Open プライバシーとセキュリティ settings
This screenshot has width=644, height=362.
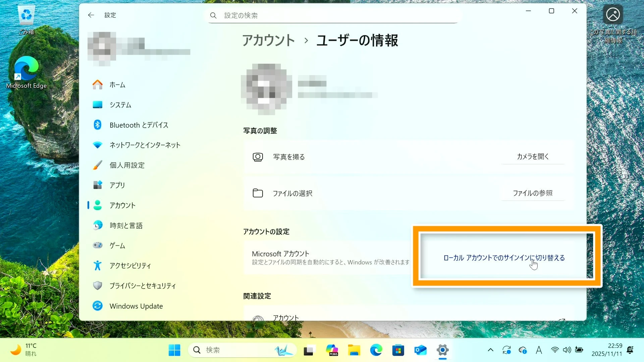[142, 286]
